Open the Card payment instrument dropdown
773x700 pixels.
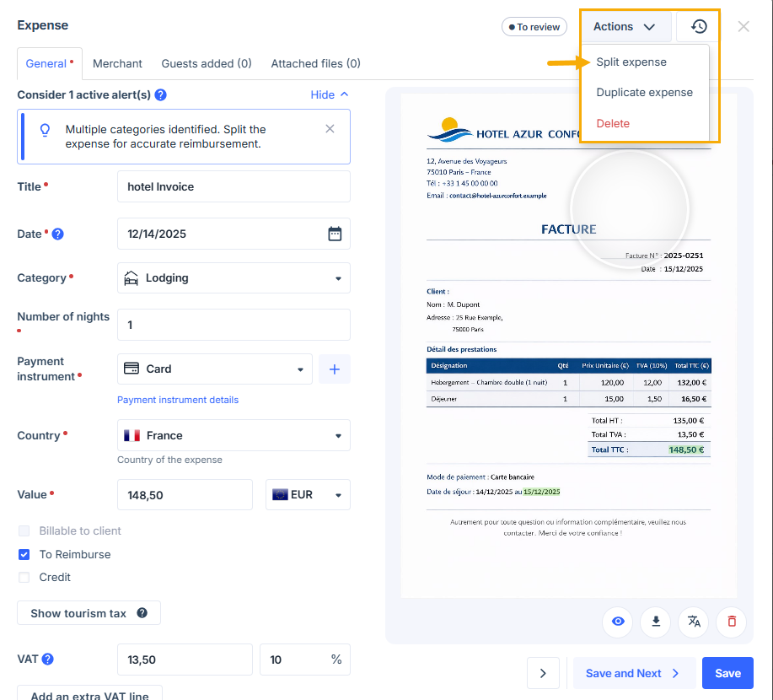coord(215,369)
